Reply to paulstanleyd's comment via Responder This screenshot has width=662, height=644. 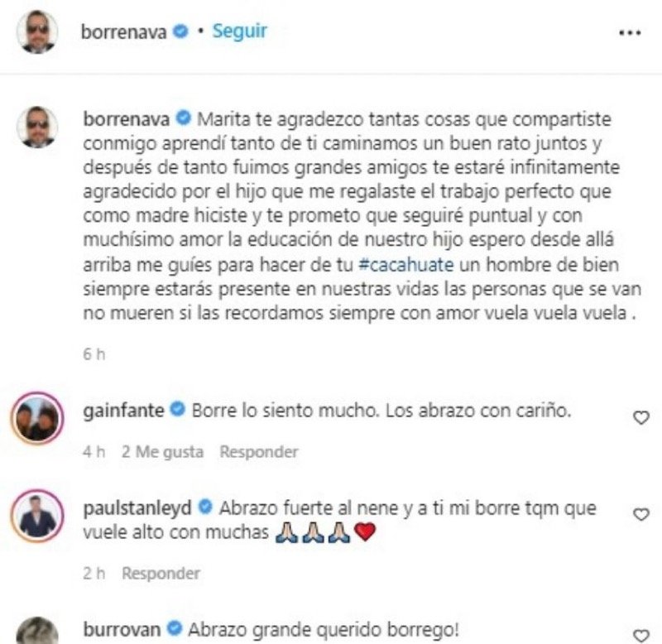(x=161, y=574)
